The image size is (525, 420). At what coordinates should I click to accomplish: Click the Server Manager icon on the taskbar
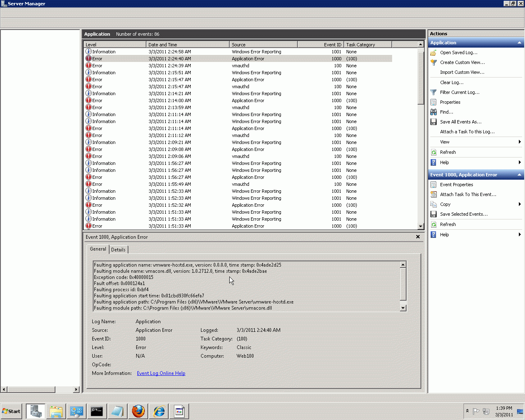click(x=36, y=411)
